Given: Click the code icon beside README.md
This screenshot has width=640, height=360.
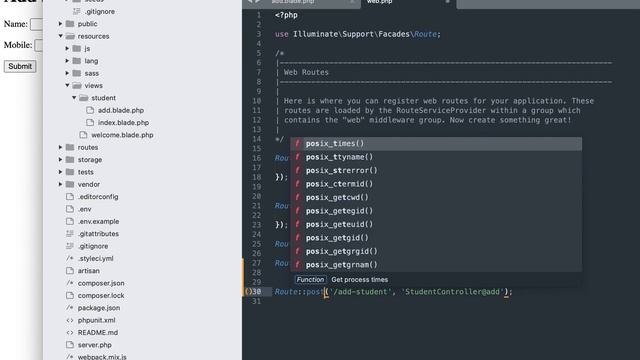Looking at the screenshot, I should pos(70,332).
